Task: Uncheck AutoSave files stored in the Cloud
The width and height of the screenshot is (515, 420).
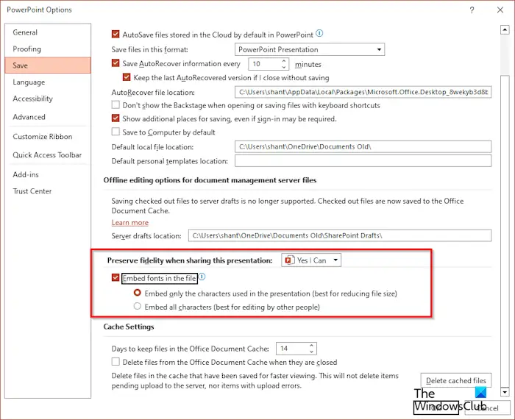Action: 116,34
